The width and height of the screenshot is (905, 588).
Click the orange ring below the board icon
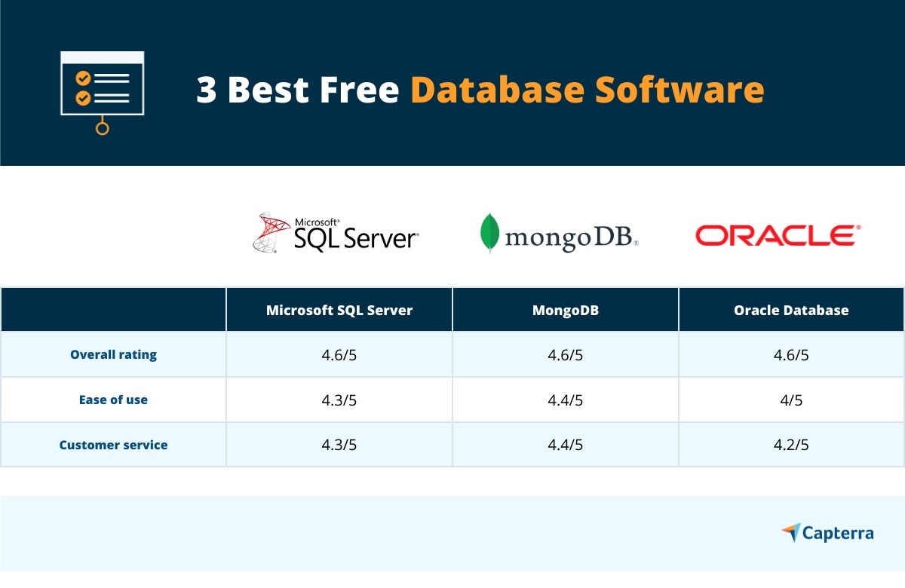(x=102, y=128)
